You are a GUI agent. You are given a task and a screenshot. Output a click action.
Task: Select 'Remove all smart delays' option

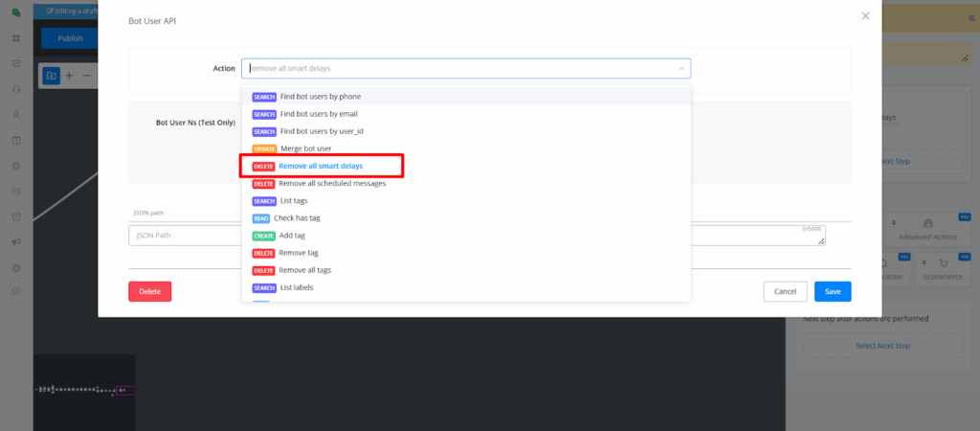point(321,166)
